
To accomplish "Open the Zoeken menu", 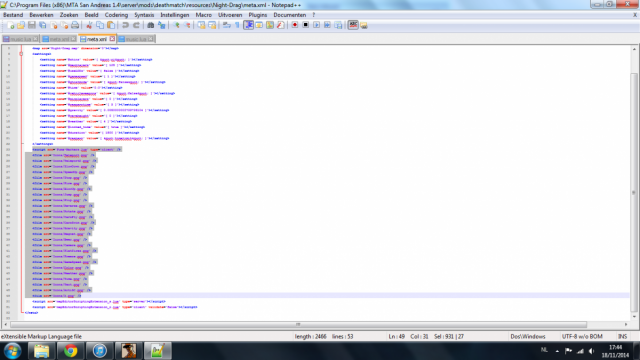I will coord(69,15).
